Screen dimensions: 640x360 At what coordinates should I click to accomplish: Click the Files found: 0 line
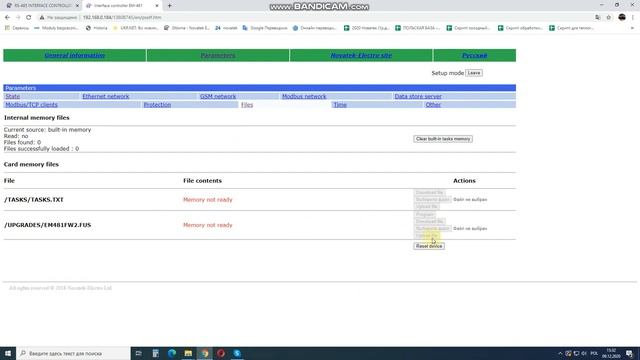point(22,142)
